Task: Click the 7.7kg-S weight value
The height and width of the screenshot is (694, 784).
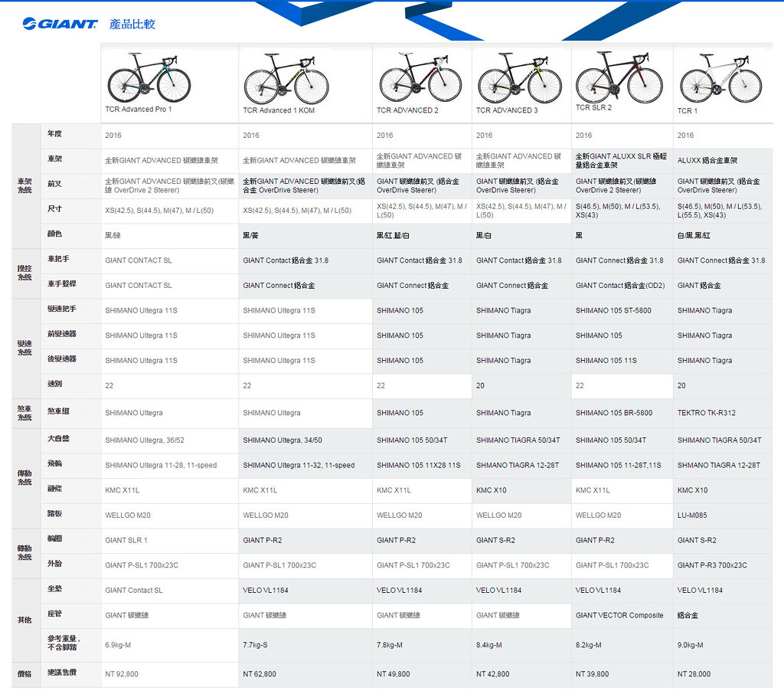Action: 255,645
